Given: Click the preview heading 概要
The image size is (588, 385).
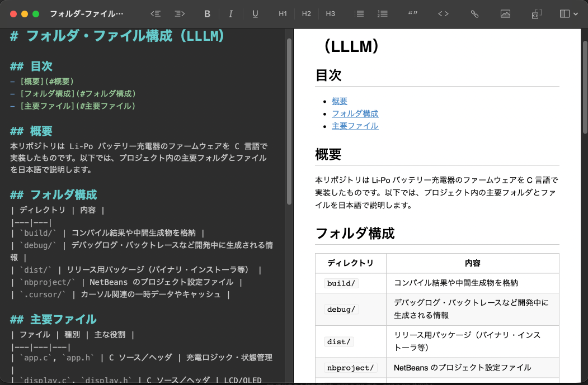Looking at the screenshot, I should pyautogui.click(x=328, y=154).
